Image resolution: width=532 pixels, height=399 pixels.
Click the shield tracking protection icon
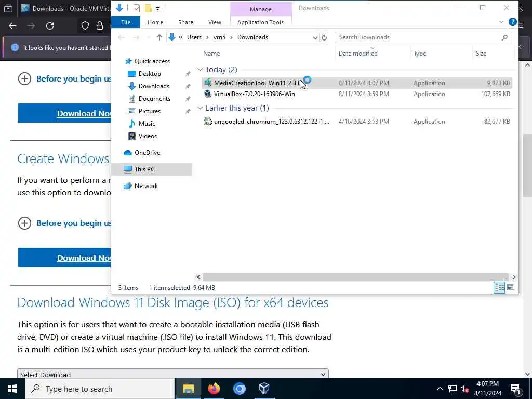tap(85, 26)
